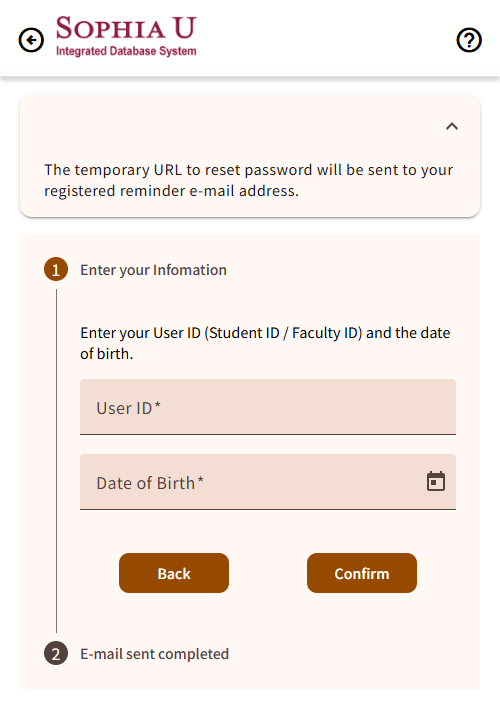The width and height of the screenshot is (500, 701).
Task: Open help via the question mark icon
Action: pos(469,40)
